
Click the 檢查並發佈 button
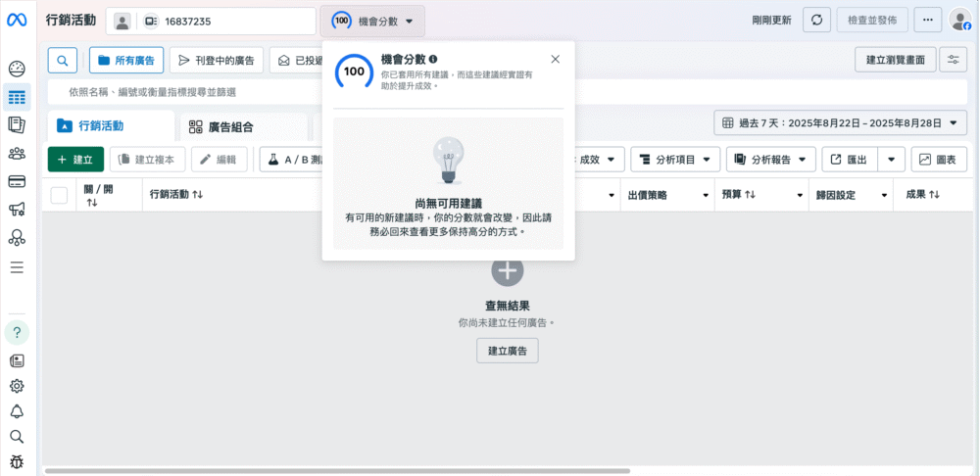(872, 20)
